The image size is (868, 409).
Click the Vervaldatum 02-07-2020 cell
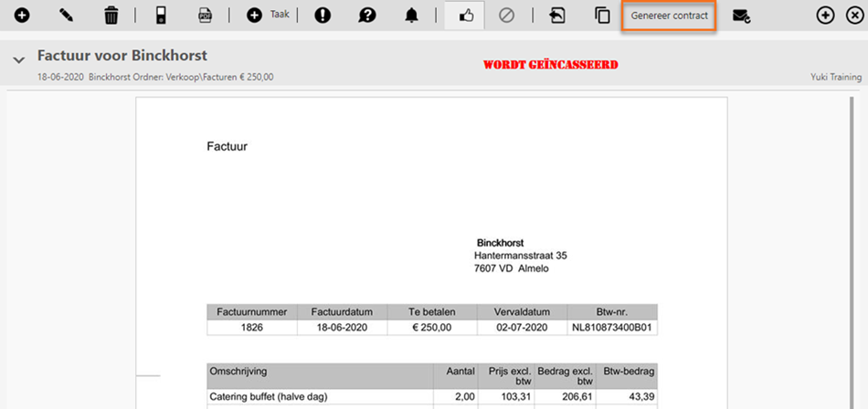(x=522, y=327)
